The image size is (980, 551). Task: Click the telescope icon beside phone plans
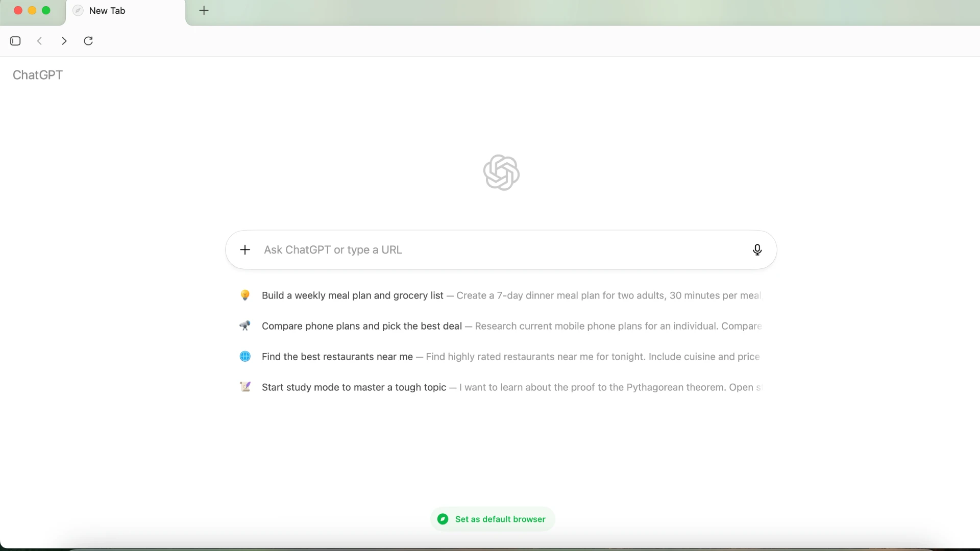click(x=245, y=325)
